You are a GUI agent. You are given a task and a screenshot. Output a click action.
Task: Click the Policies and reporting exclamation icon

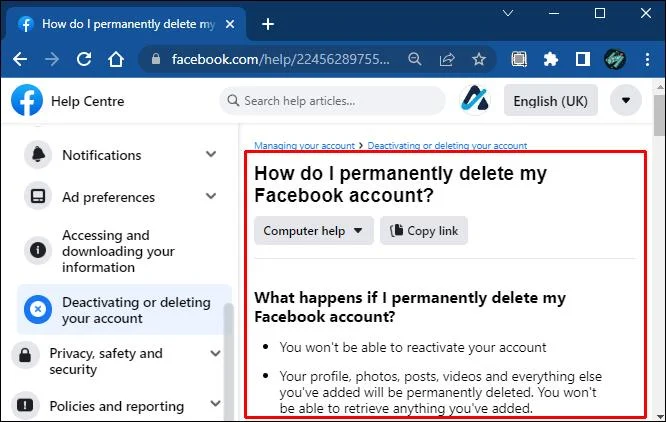[25, 405]
